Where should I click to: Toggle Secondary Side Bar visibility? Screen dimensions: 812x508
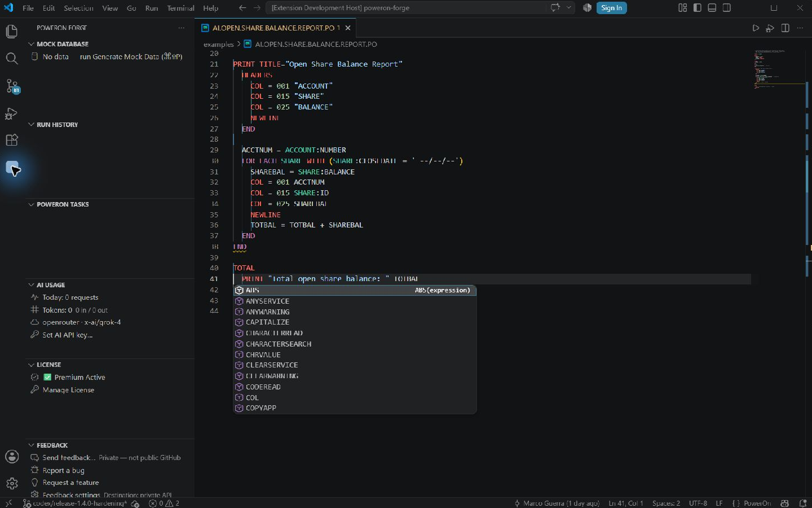point(726,8)
